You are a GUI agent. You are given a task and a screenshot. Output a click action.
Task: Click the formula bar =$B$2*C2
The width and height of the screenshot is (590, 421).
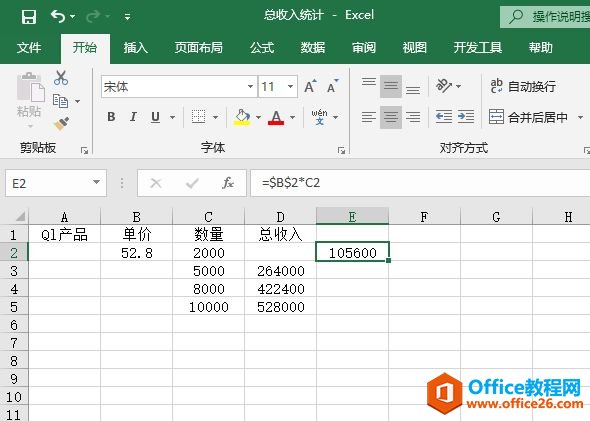pos(420,183)
